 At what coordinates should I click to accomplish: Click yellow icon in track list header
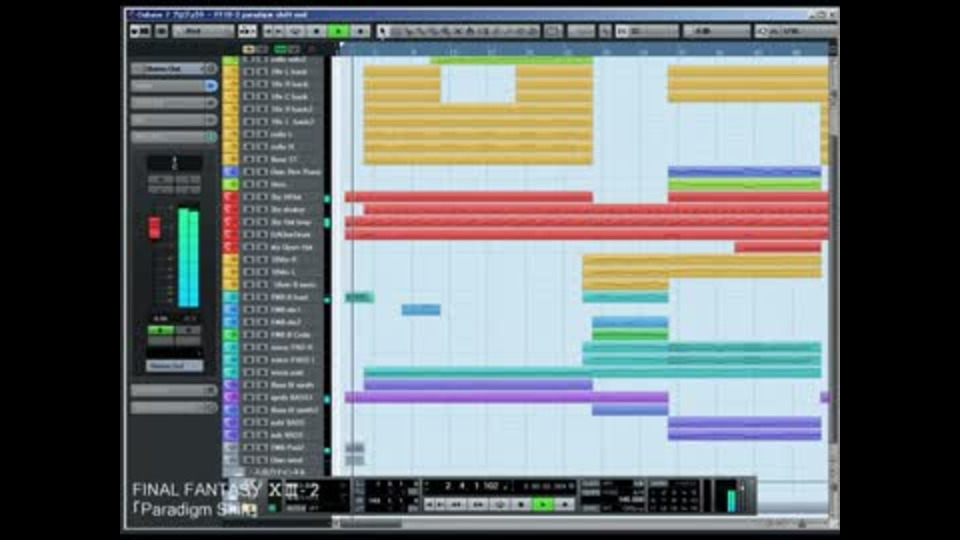(249, 49)
